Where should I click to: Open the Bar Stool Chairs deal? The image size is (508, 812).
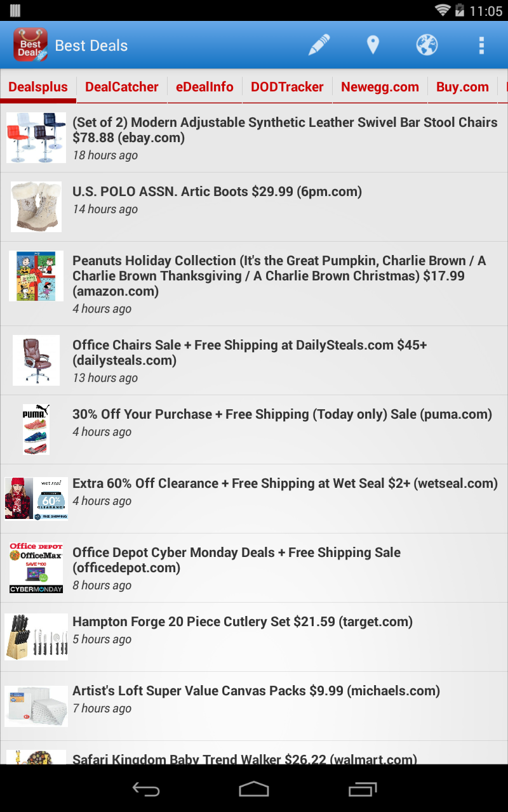[x=254, y=138]
